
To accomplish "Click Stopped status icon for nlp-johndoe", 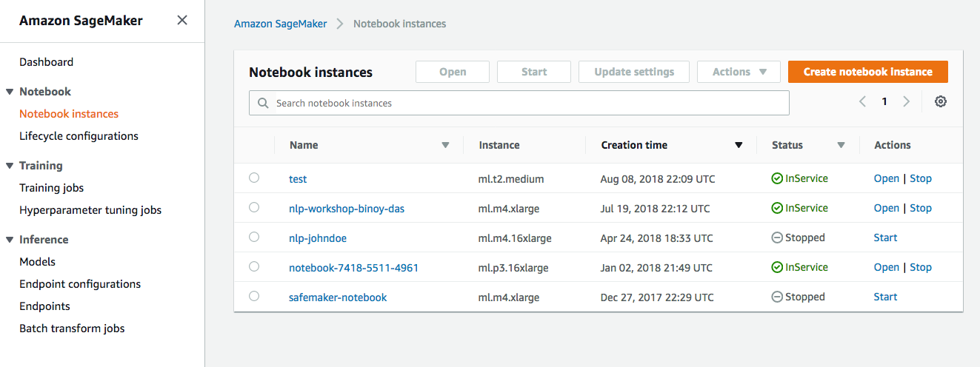I will tap(777, 238).
